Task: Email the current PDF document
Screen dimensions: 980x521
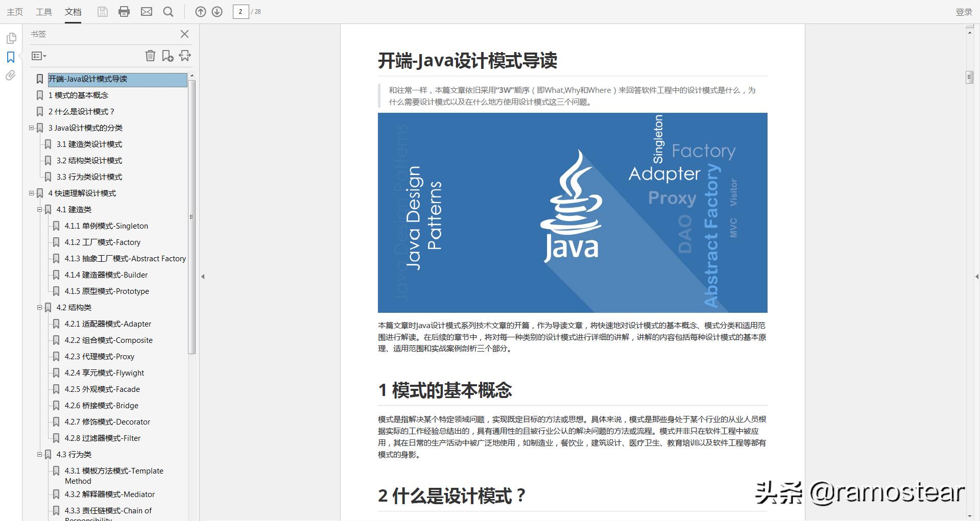Action: (x=147, y=11)
